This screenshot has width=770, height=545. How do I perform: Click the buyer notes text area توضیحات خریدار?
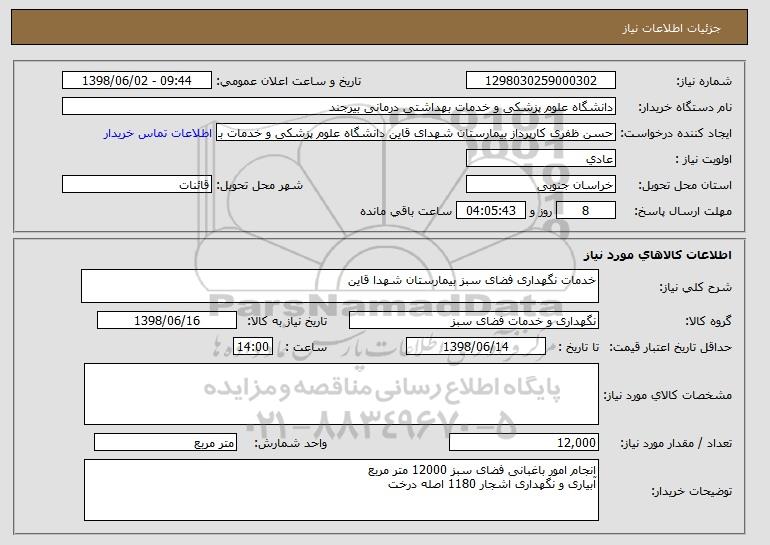pyautogui.click(x=341, y=490)
